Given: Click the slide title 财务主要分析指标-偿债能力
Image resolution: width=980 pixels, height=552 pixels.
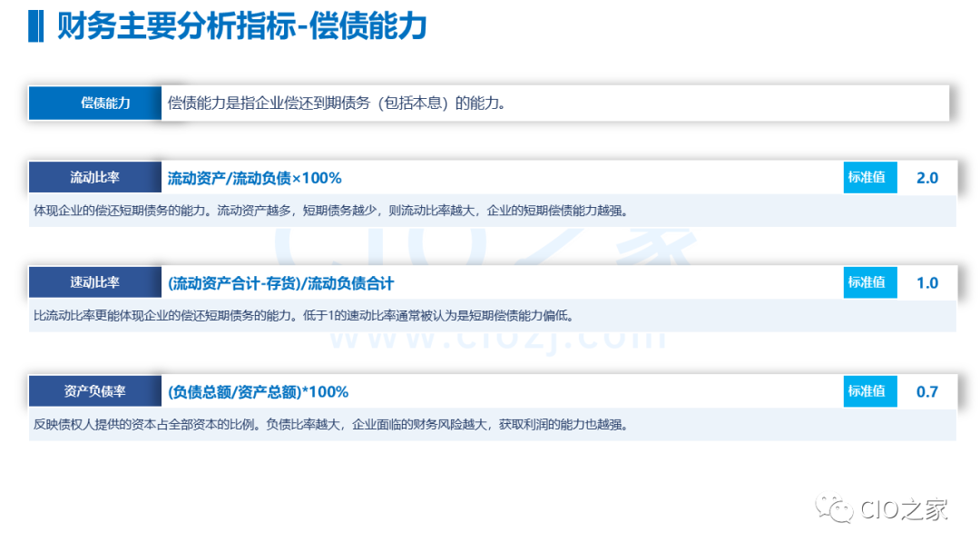Looking at the screenshot, I should click(x=241, y=26).
